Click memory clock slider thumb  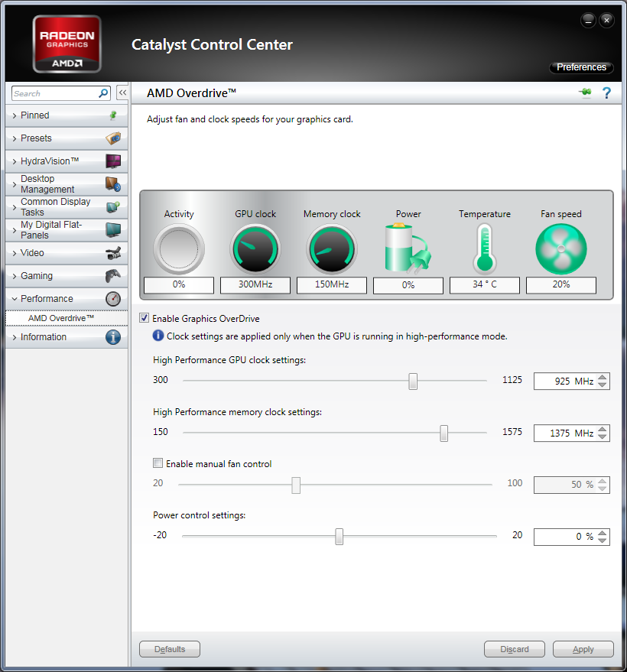444,433
